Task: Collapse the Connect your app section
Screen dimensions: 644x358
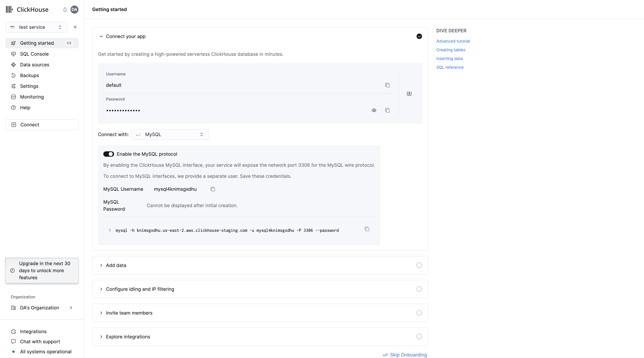Action: [101, 37]
